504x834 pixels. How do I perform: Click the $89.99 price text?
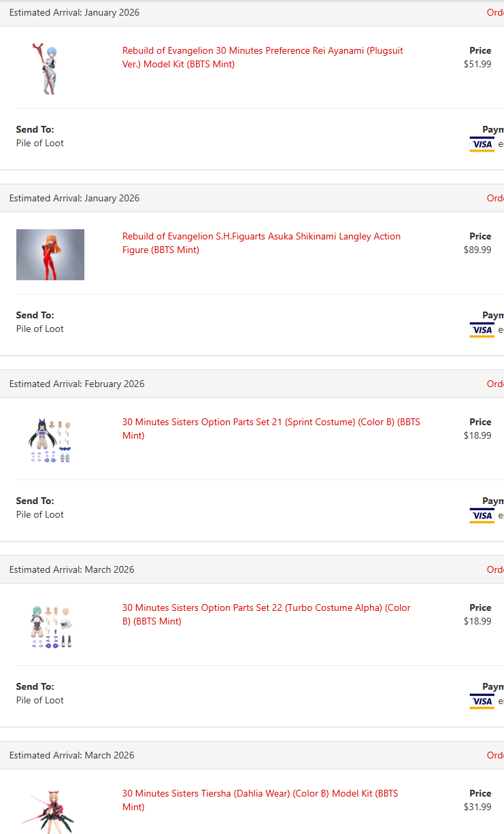click(477, 250)
